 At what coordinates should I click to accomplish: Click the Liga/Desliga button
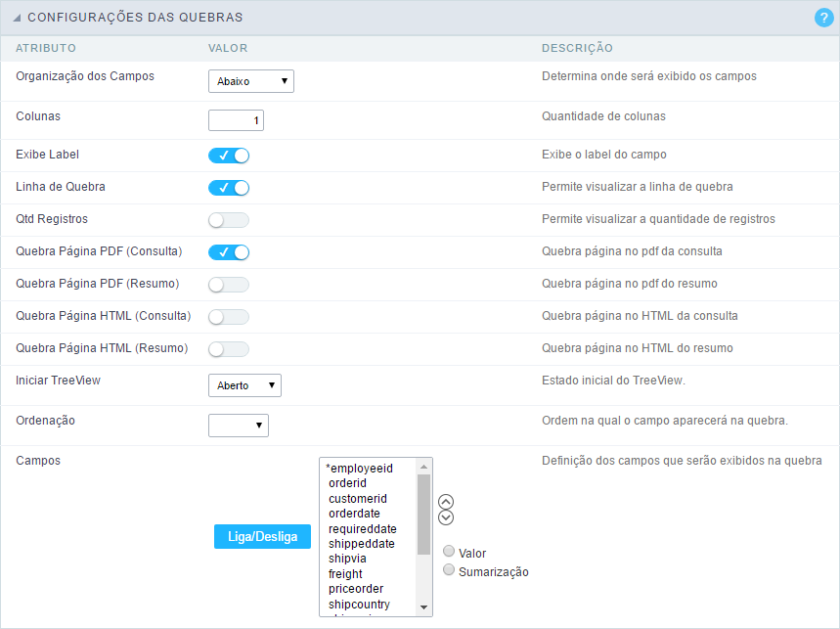pos(262,536)
